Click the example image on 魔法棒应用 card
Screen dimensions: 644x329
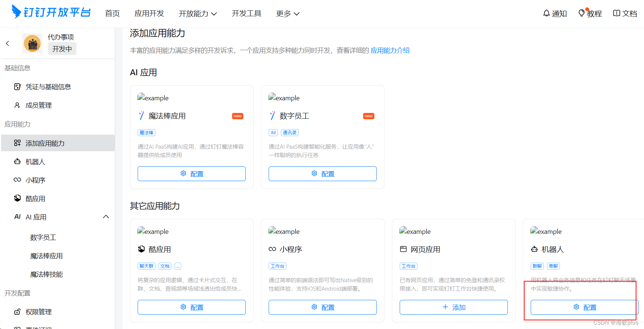tap(153, 97)
